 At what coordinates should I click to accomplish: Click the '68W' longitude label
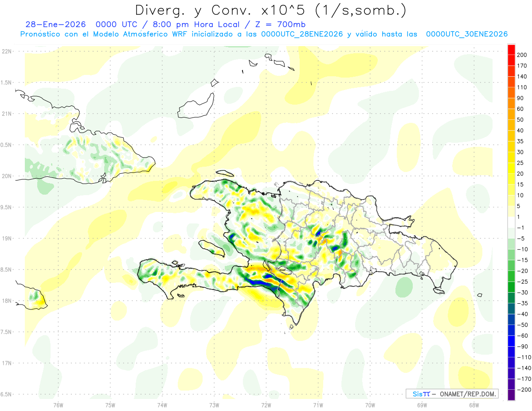[x=473, y=405]
